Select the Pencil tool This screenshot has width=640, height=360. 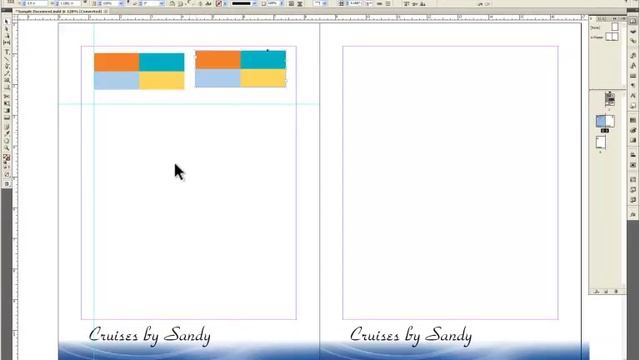tap(7, 73)
